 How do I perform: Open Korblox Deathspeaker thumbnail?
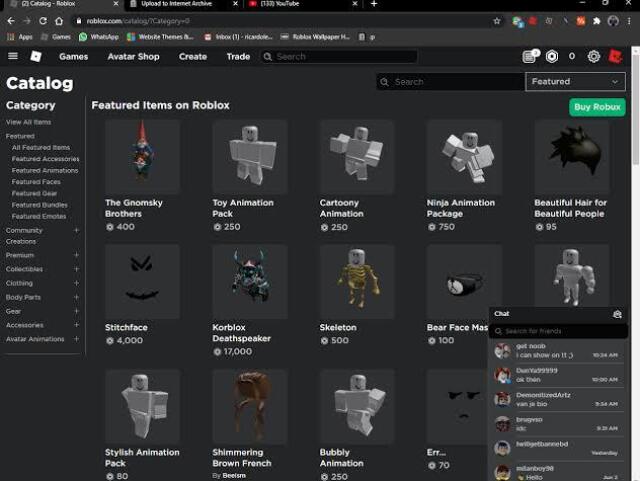(250, 281)
